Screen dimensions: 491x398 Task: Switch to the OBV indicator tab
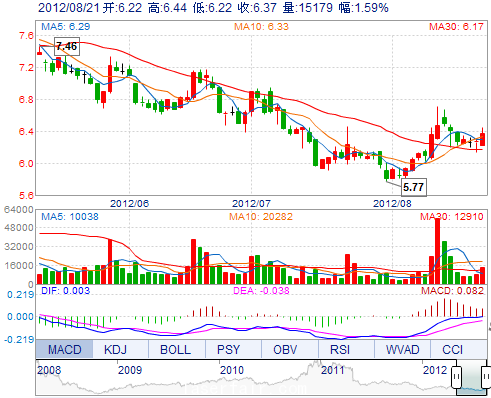(x=285, y=349)
